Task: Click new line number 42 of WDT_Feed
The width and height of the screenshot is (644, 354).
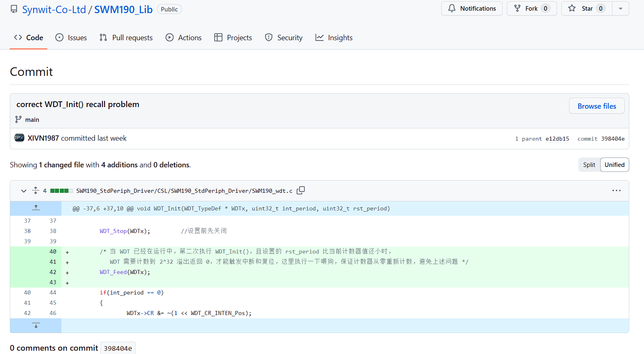Action: pyautogui.click(x=53, y=272)
